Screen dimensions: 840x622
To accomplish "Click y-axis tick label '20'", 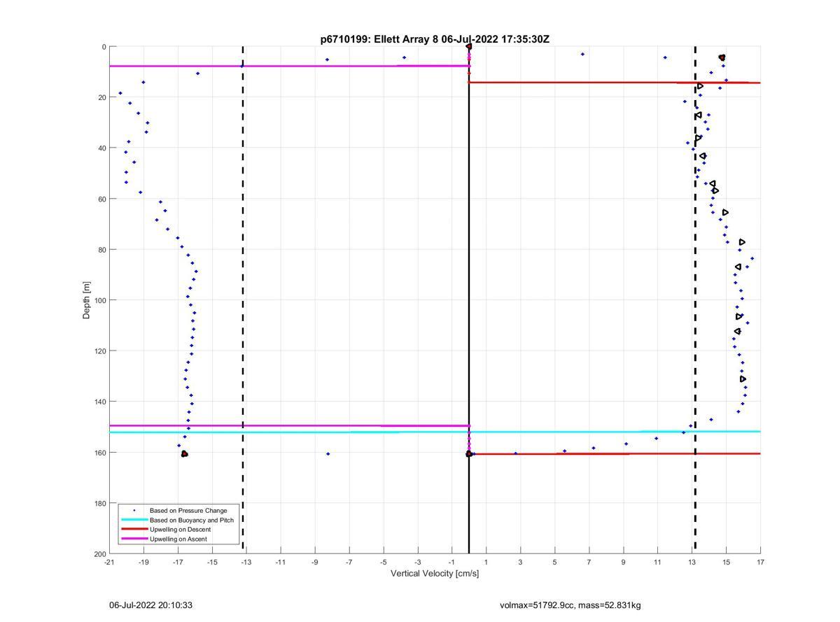I will (101, 97).
